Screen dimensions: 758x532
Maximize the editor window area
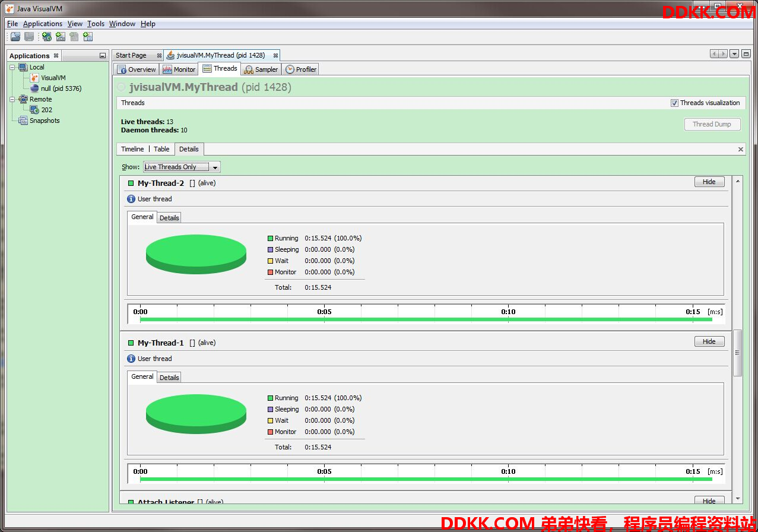746,54
